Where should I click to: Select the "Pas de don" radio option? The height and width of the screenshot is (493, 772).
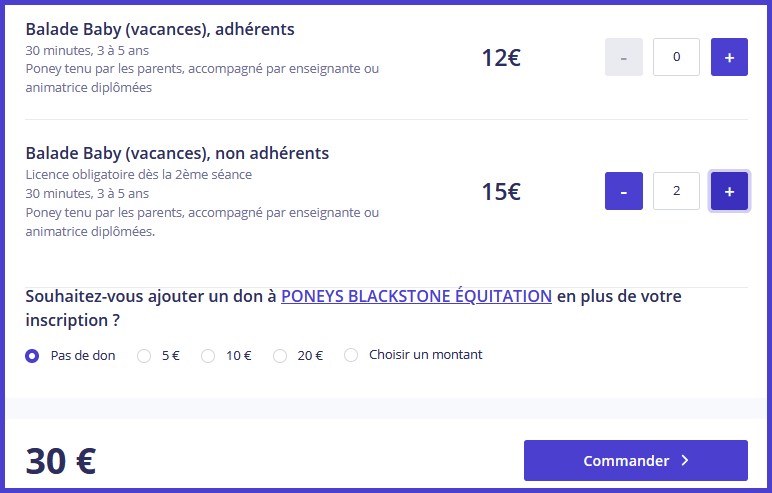(x=32, y=355)
